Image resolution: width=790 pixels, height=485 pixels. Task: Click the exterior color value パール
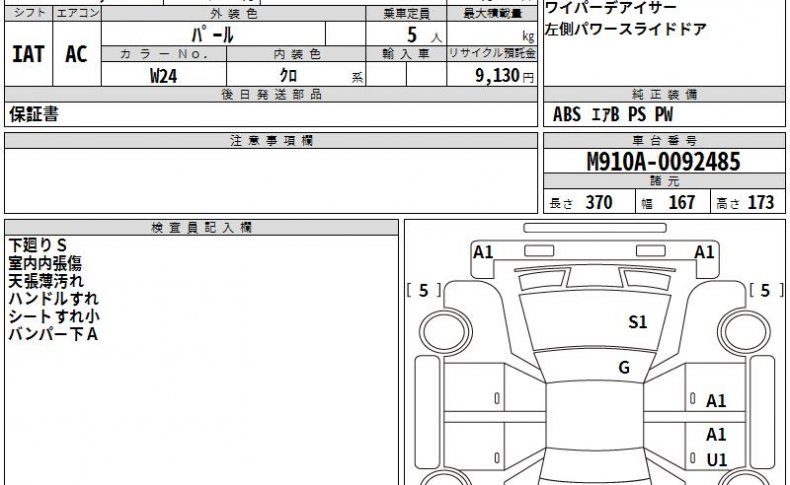click(x=213, y=35)
